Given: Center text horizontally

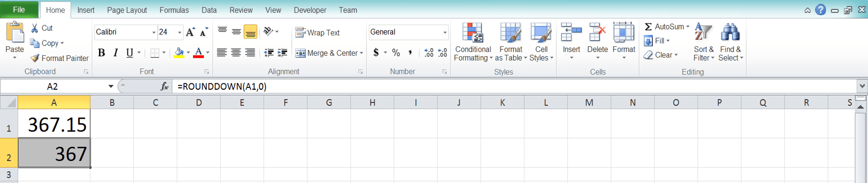Looking at the screenshot, I should [x=236, y=53].
